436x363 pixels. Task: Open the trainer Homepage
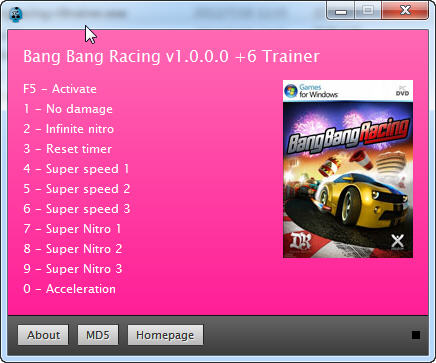click(x=165, y=335)
